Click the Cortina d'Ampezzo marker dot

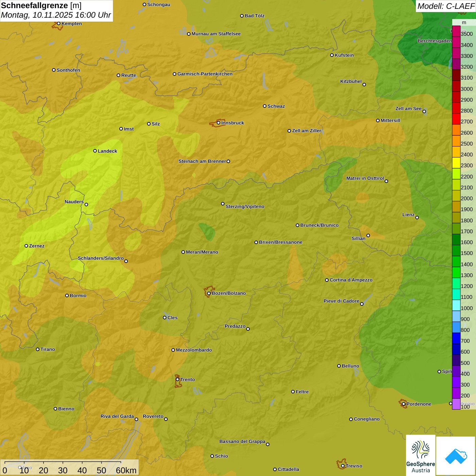pyautogui.click(x=327, y=280)
